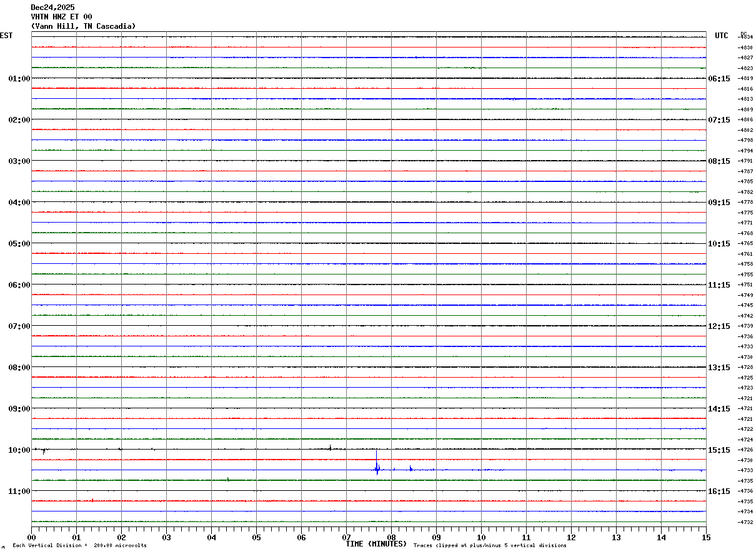756x554 pixels.
Task: Select the -4726 DC offset value
Action: [x=745, y=450]
